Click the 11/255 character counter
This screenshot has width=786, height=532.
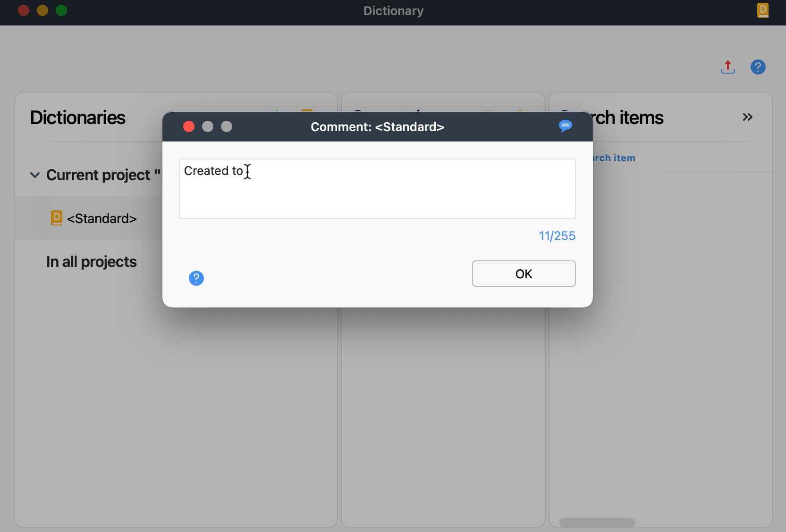557,236
